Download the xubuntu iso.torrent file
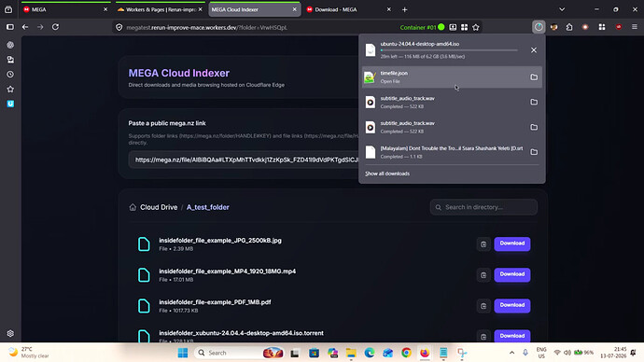Screen dimensions: 644x362 [x=511, y=336]
